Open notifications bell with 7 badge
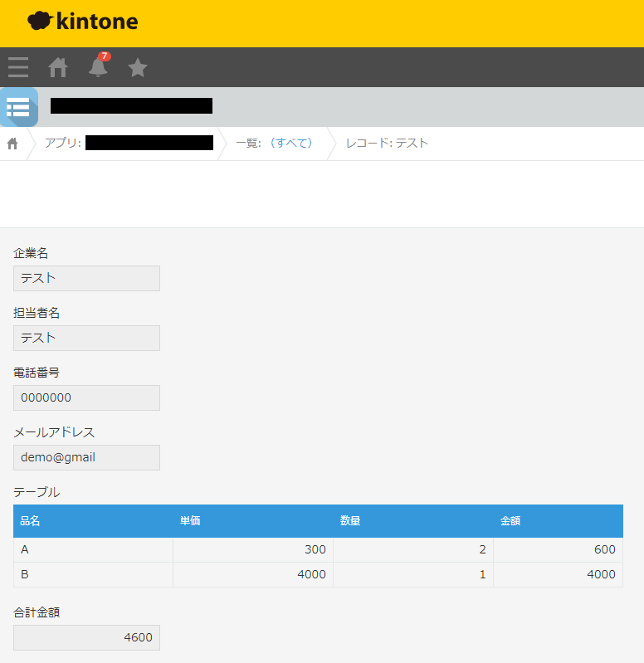The image size is (644, 663). coord(98,67)
